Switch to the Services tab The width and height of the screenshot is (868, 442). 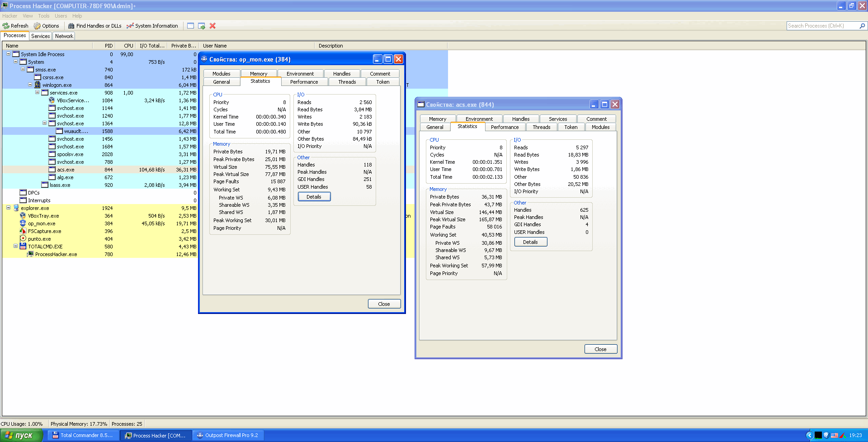(40, 36)
